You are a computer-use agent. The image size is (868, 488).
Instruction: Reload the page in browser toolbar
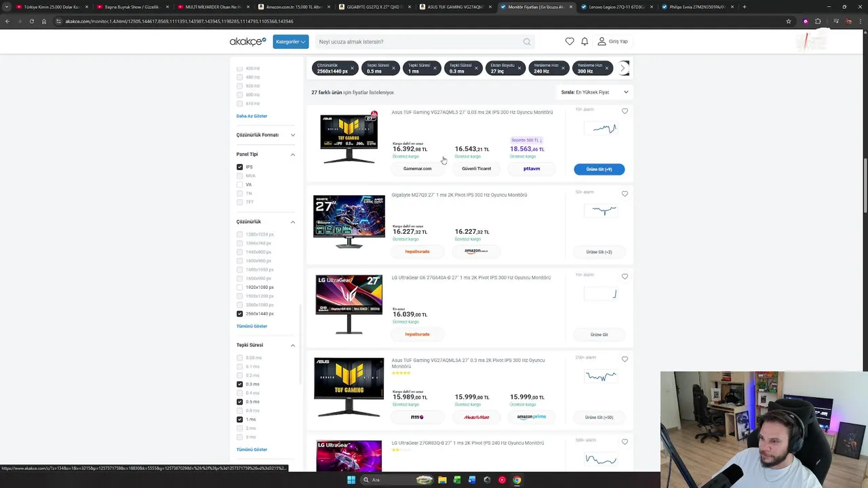click(x=31, y=21)
